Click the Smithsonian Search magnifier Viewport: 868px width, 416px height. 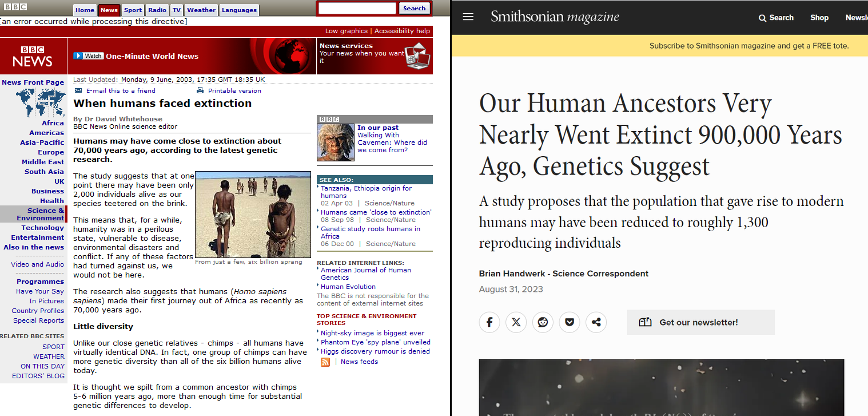coord(762,18)
